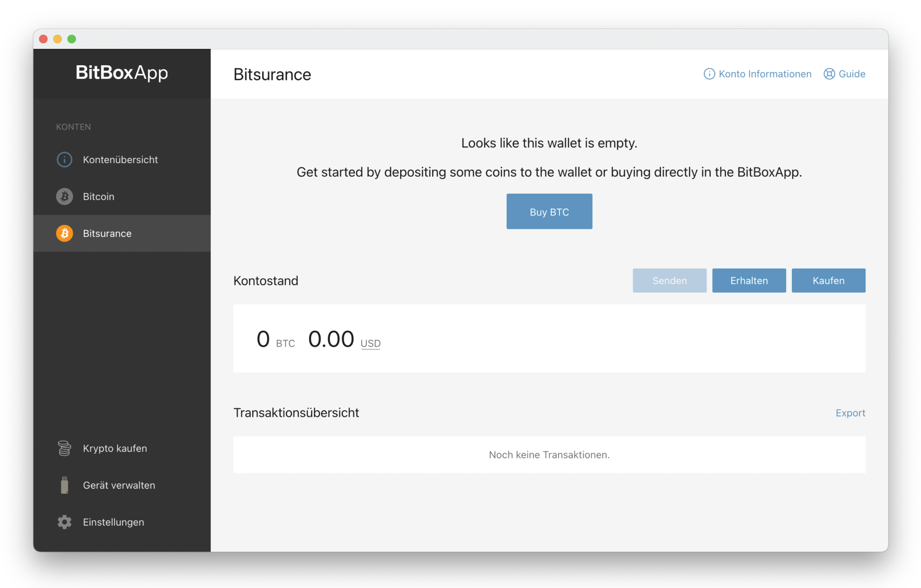Click the Transaktionsübersicht heading
The image size is (921, 588).
click(296, 413)
